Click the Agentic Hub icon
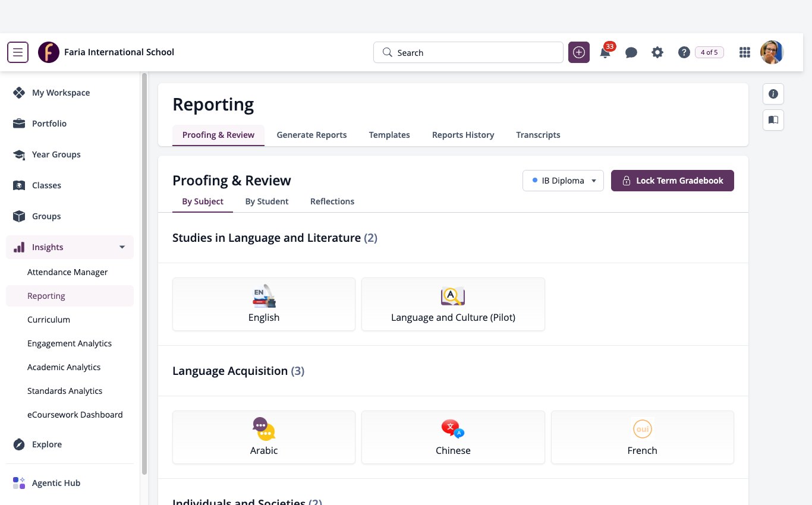The height and width of the screenshot is (505, 812). [19, 483]
